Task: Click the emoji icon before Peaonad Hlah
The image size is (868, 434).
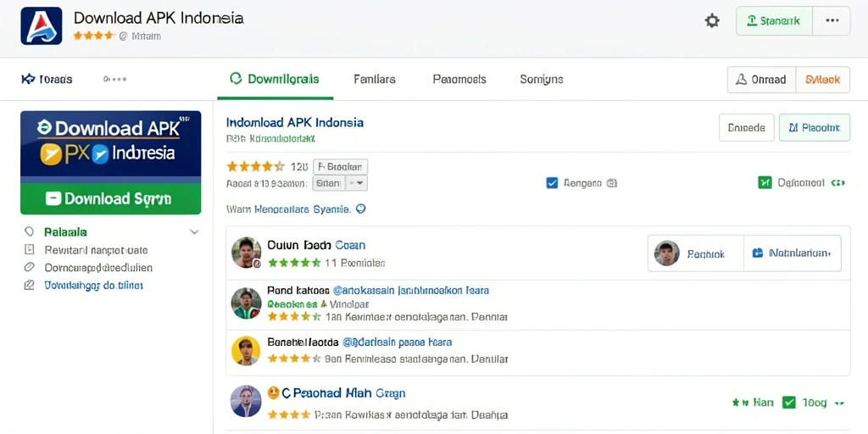Action: click(x=273, y=393)
